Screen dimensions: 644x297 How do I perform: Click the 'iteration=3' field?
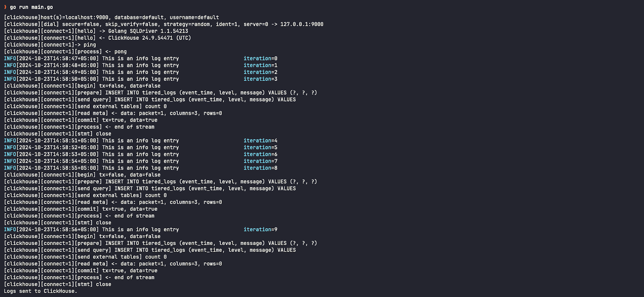(x=260, y=79)
